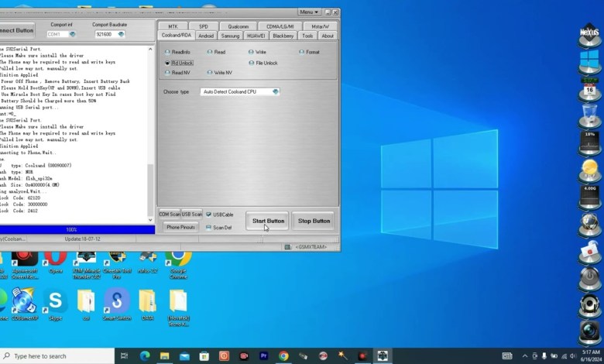This screenshot has height=364, width=604.
Task: Open File Explorer from the taskbar
Action: point(164,356)
